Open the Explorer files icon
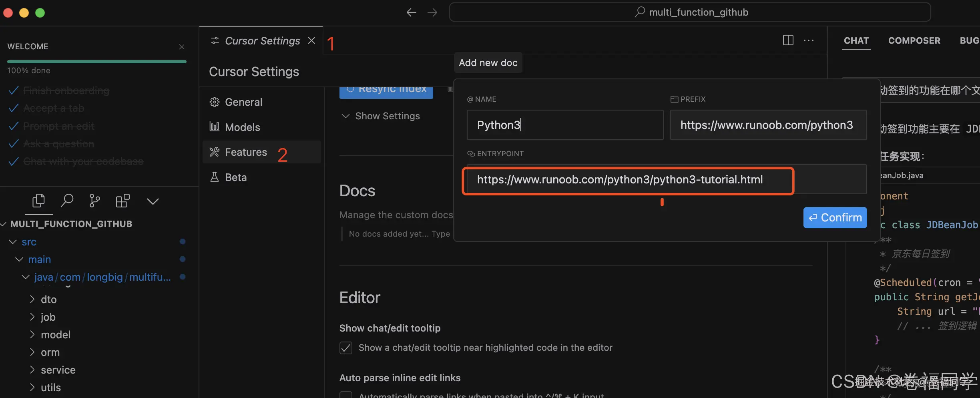The height and width of the screenshot is (398, 980). tap(38, 201)
